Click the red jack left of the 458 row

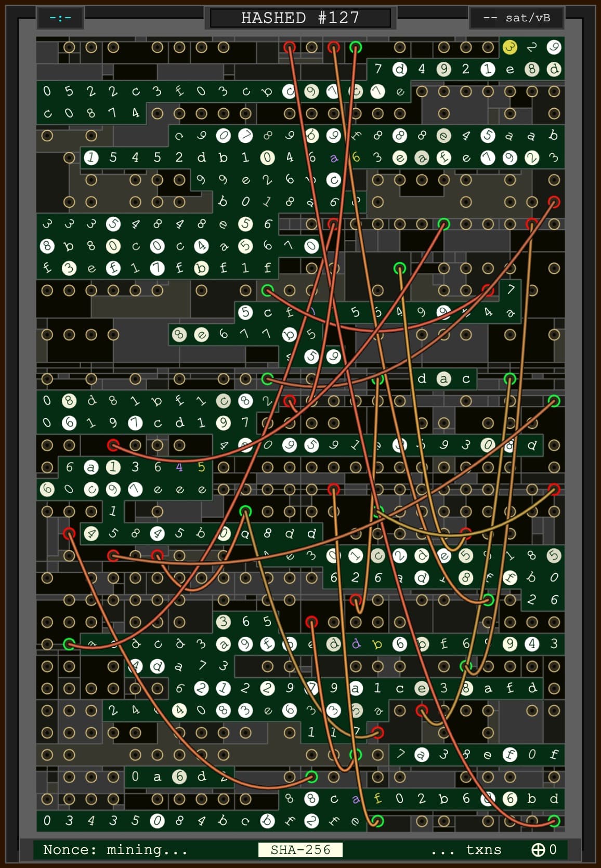pyautogui.click(x=69, y=533)
